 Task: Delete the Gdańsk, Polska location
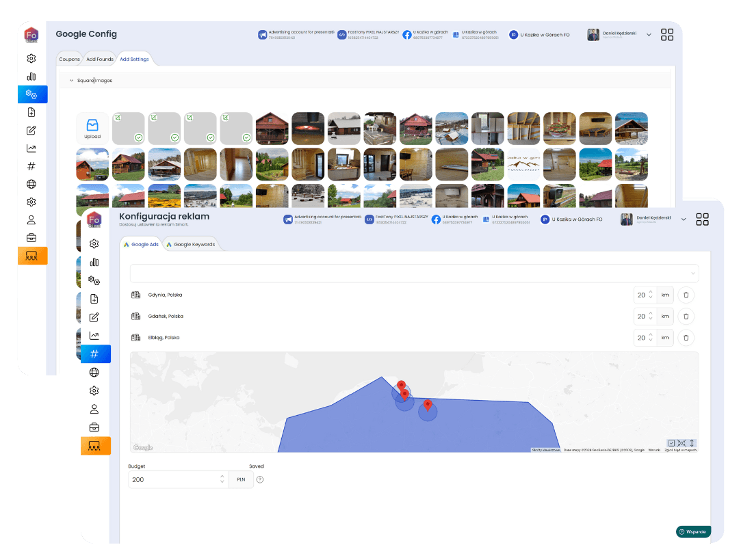[x=686, y=317]
